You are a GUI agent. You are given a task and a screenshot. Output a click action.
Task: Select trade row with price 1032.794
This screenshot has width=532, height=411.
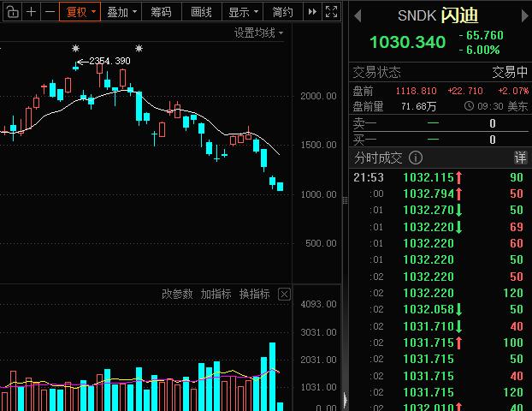coord(440,194)
